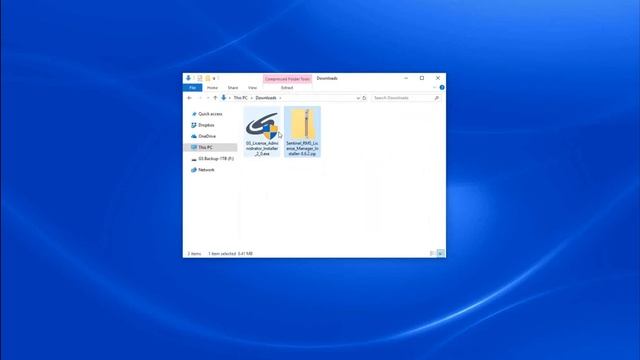The image size is (640, 360).
Task: Click the blue Help icon
Action: [x=442, y=87]
